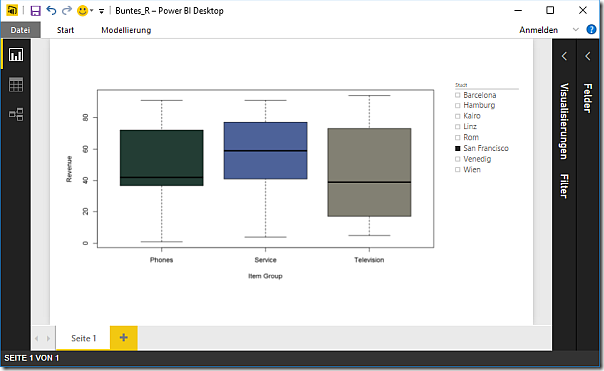Viewport: 604px width, 371px height.
Task: Check the Wien slicer checkbox
Action: tap(458, 170)
